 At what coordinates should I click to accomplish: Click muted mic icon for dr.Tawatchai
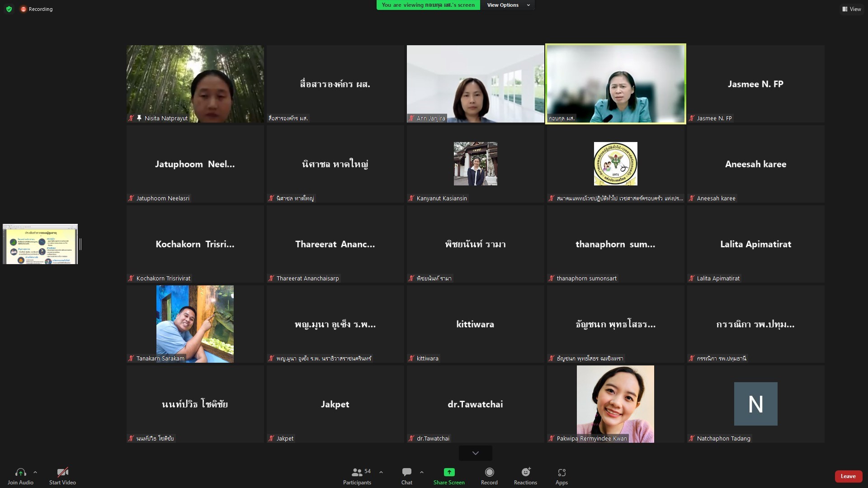[x=411, y=438]
